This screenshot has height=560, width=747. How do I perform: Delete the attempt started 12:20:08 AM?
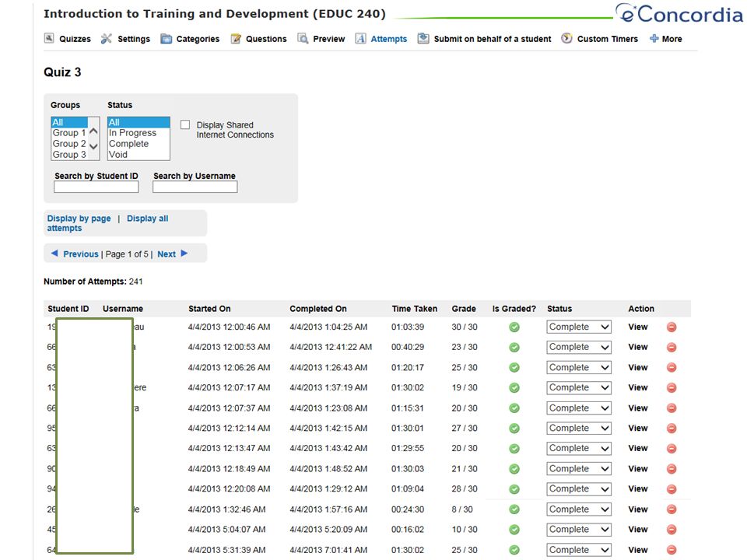[x=672, y=489]
